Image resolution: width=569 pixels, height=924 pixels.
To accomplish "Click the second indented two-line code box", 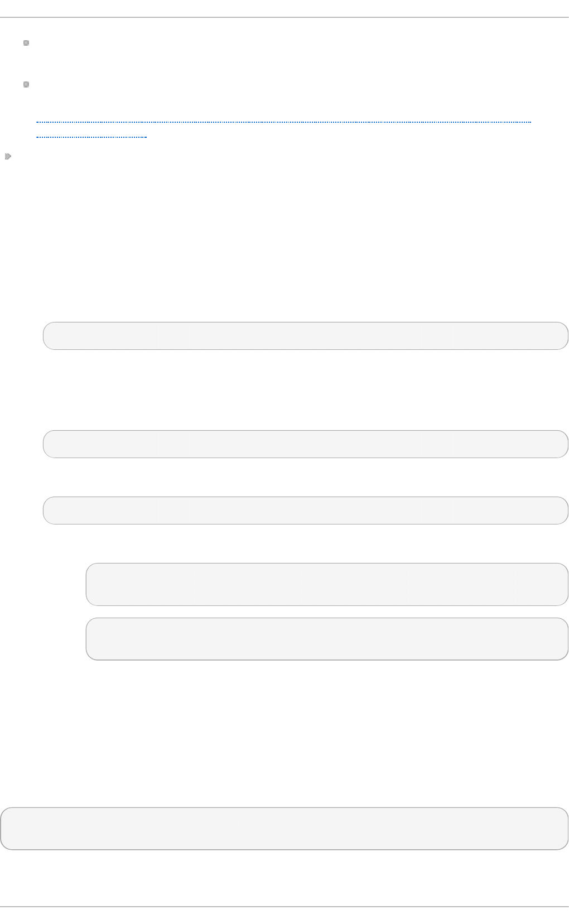I will pyautogui.click(x=327, y=639).
